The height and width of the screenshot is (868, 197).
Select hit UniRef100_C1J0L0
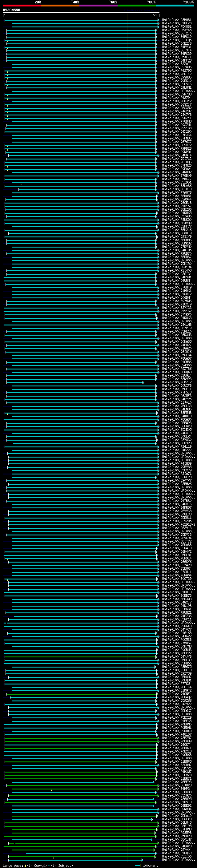pos(177,402)
